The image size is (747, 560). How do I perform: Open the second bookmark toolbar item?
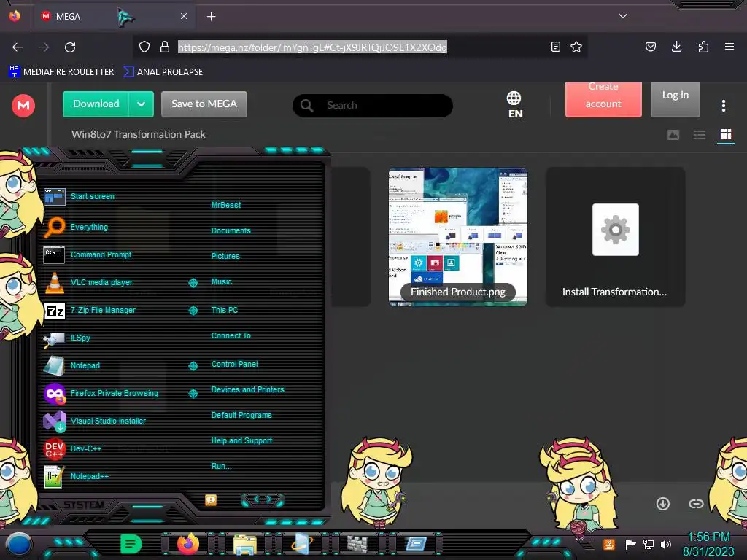click(x=163, y=72)
